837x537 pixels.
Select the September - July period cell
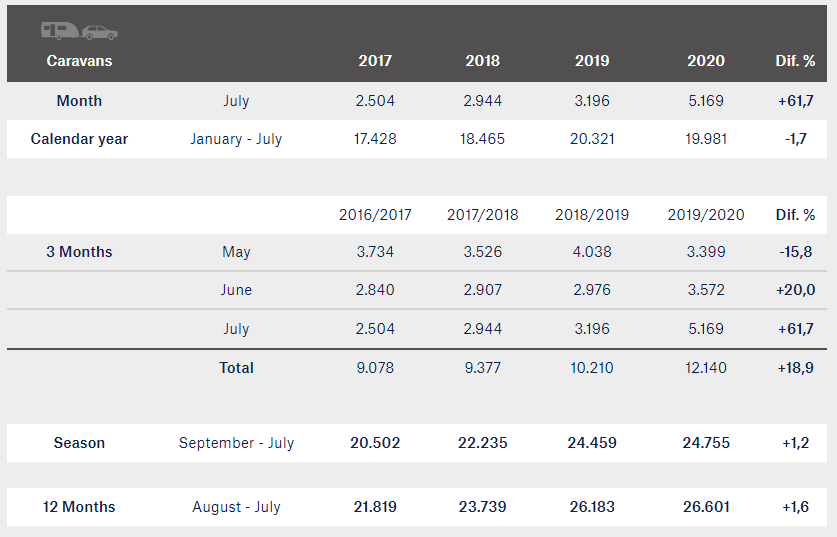tap(236, 443)
